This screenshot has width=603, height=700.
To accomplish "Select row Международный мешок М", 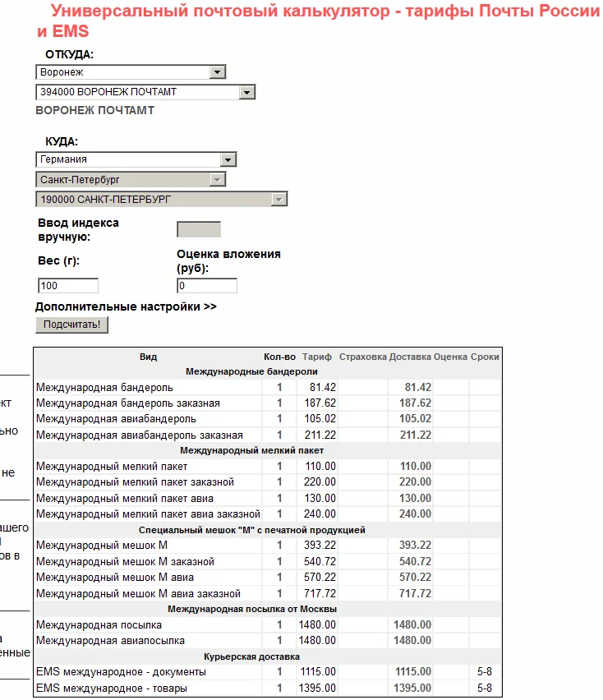I will [x=268, y=545].
